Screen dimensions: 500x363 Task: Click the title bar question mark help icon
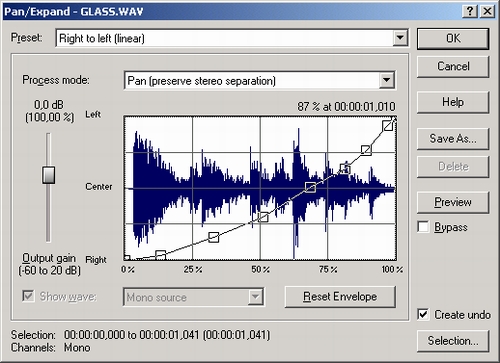[x=470, y=12]
